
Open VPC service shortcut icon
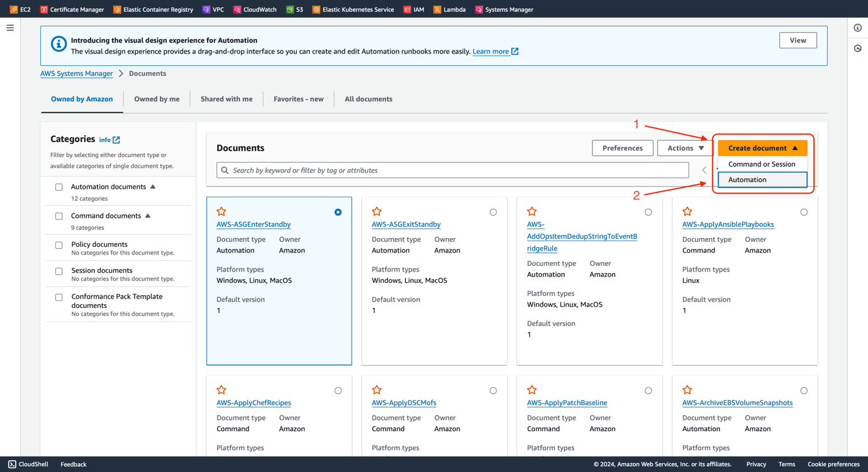pos(206,9)
